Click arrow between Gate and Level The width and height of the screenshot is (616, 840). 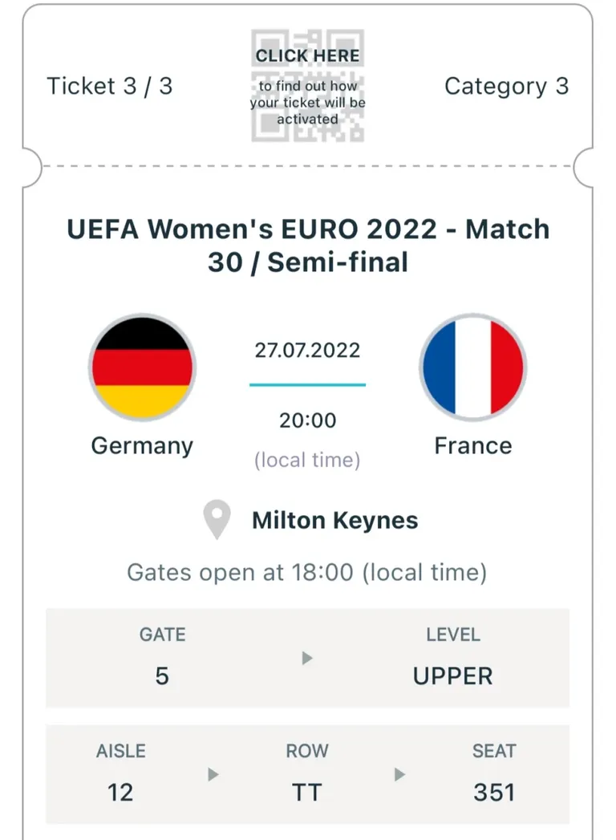point(307,658)
